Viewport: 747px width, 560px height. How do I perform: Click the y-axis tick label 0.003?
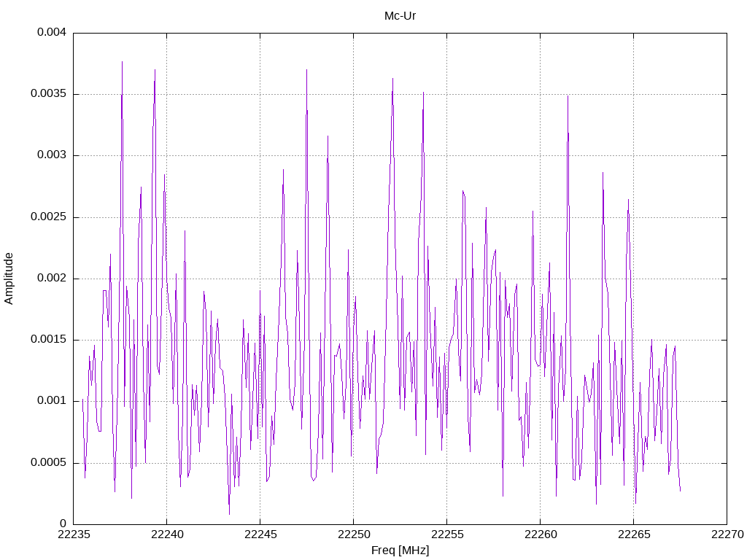pos(52,155)
